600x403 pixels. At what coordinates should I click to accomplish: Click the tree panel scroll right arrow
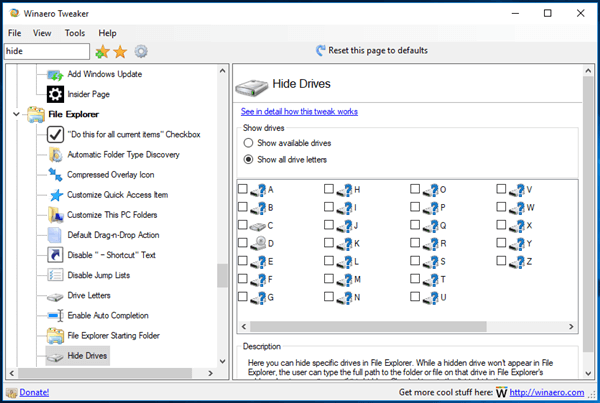(210, 373)
